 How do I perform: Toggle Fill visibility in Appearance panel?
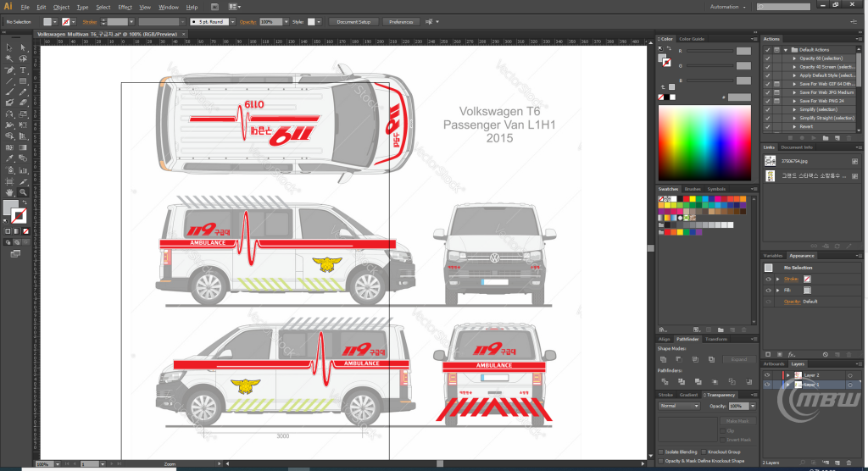click(x=768, y=290)
